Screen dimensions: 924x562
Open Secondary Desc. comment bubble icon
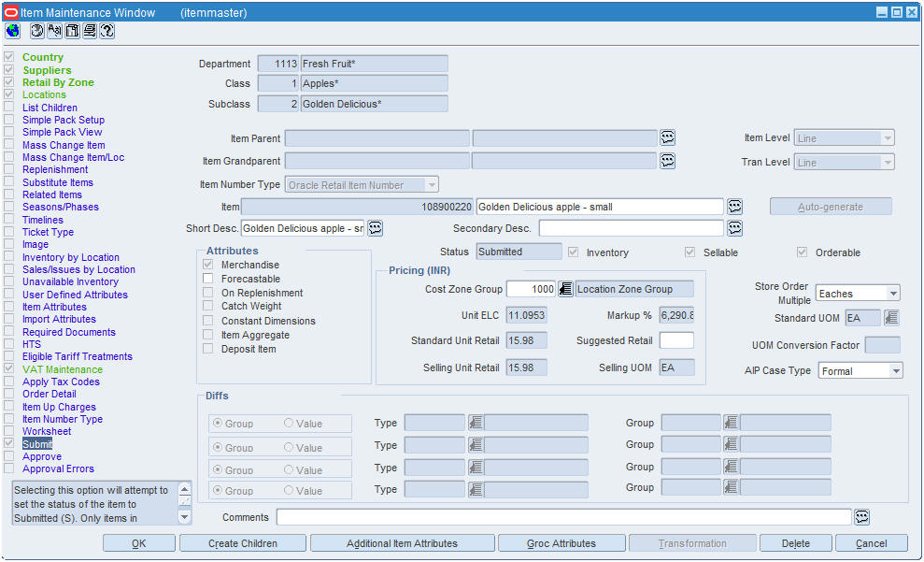tap(734, 228)
